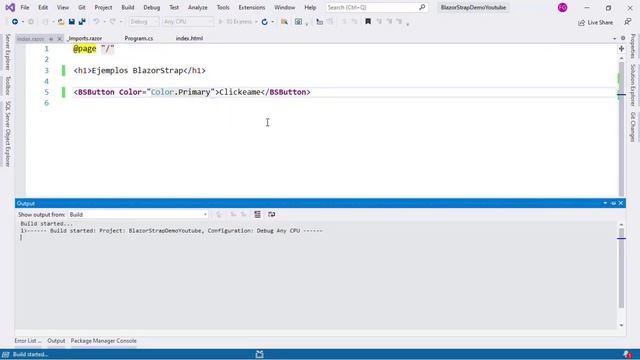Viewport: 640px width, 360px height.
Task: Click the Navigate Backward arrow icon
Action: tap(15, 22)
